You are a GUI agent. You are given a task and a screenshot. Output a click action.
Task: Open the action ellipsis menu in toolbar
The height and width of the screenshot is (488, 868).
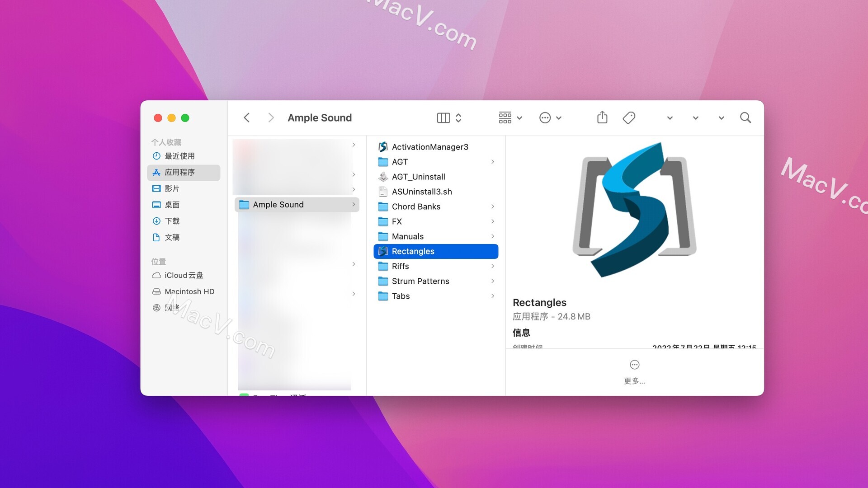coord(550,118)
